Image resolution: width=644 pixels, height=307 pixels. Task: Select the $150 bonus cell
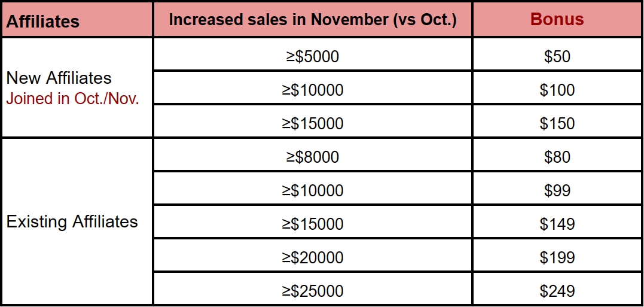[557, 121]
